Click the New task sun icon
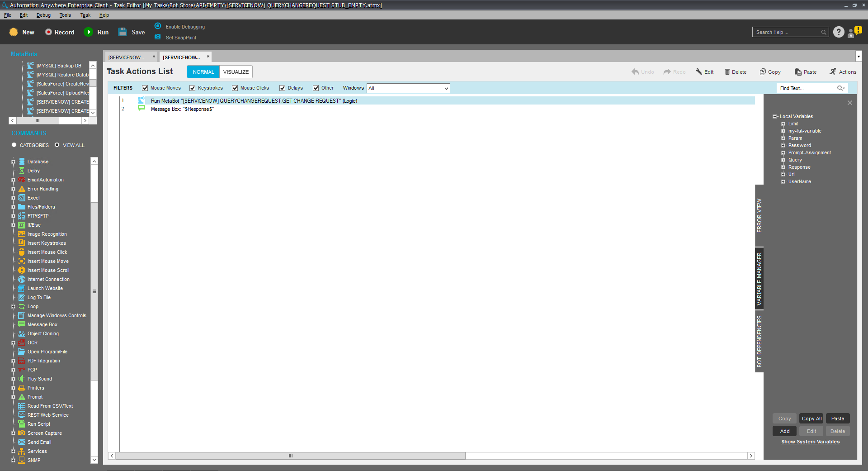868x471 pixels. [x=14, y=32]
